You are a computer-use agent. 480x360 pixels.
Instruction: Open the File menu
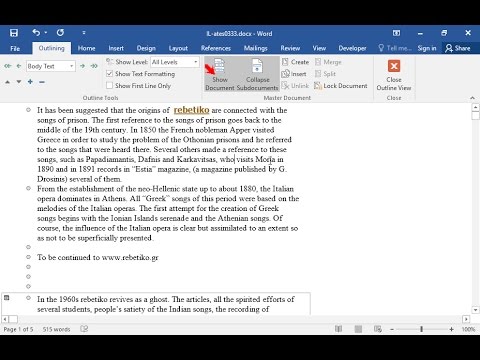(x=15, y=48)
